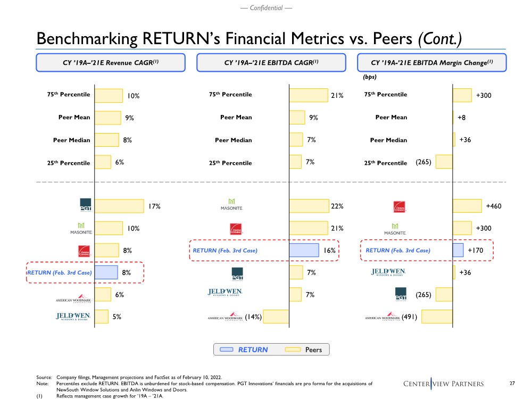Select the JELD-WEN logo beside the 5% bar
The height and width of the screenshot is (399, 532).
[73, 316]
